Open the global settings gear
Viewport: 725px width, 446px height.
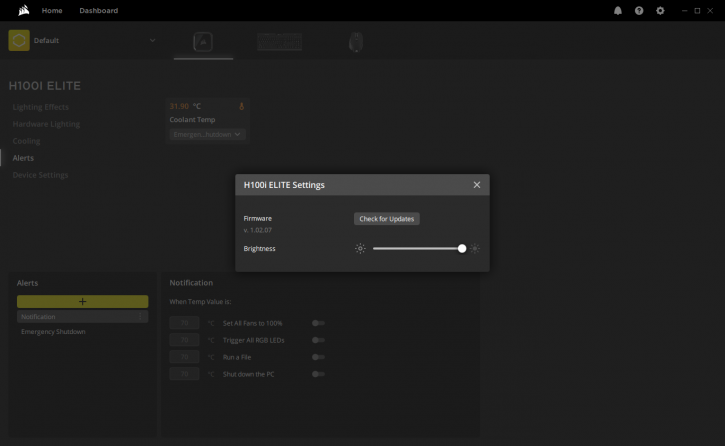[x=660, y=11]
